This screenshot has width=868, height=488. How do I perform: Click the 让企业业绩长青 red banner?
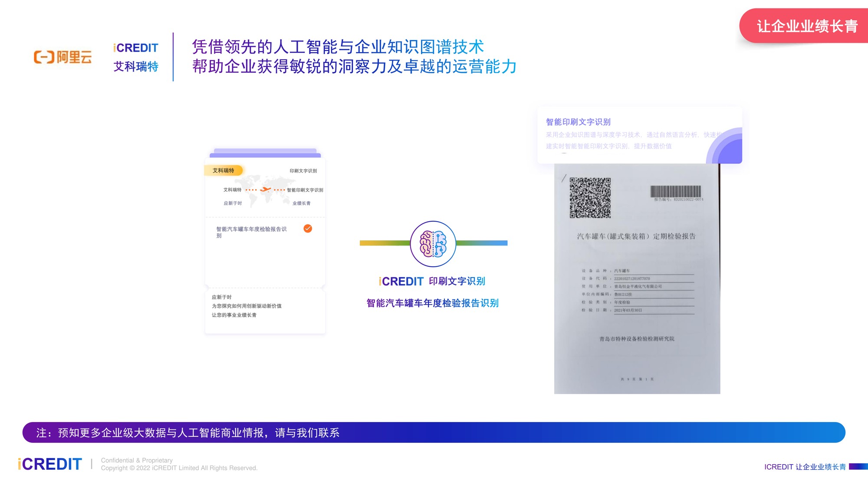(x=804, y=26)
